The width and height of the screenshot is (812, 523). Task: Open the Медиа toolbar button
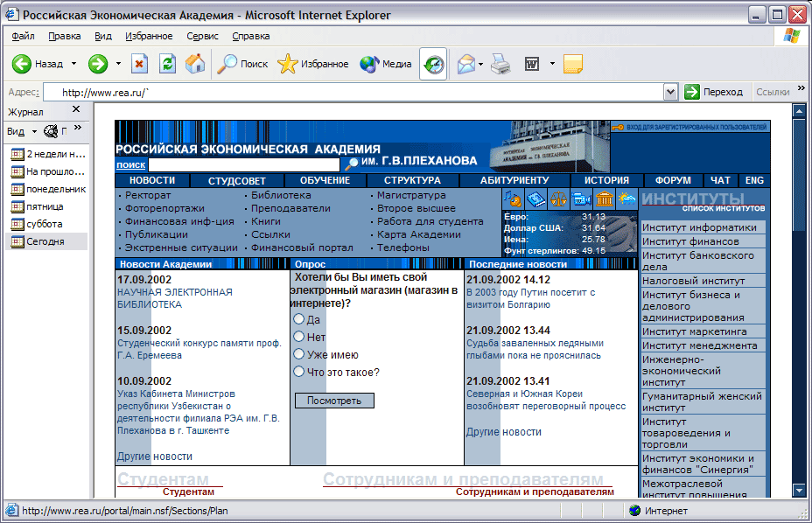(x=386, y=64)
